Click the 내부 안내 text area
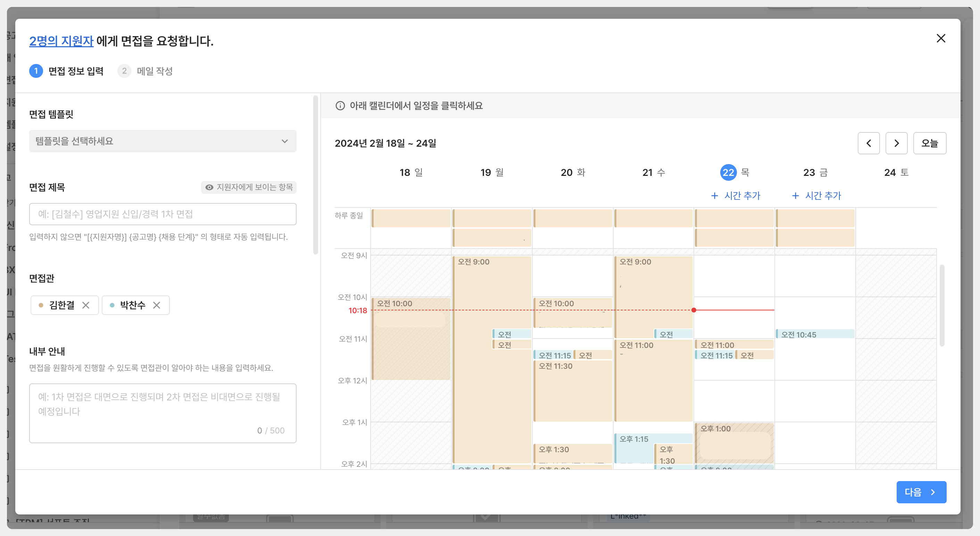 [x=163, y=409]
